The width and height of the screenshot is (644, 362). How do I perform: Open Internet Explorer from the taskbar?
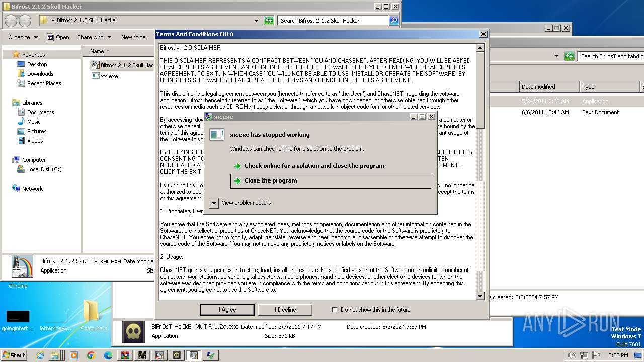pyautogui.click(x=40, y=355)
